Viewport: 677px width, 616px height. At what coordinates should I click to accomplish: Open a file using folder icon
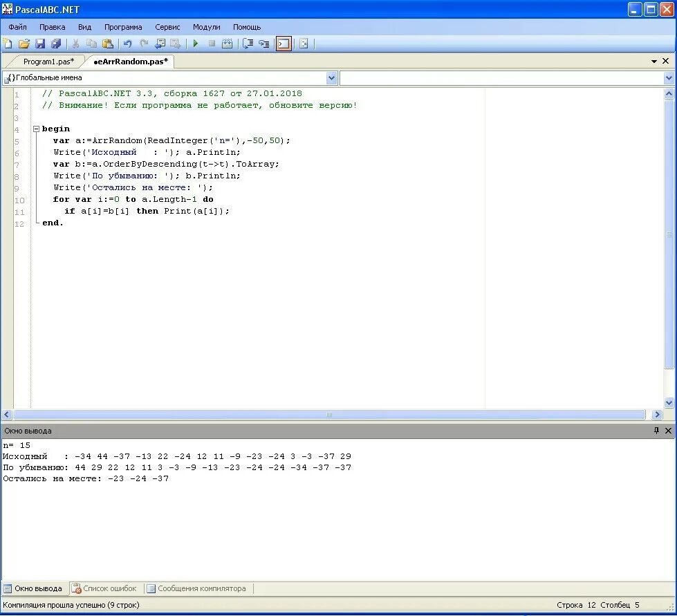coord(24,44)
